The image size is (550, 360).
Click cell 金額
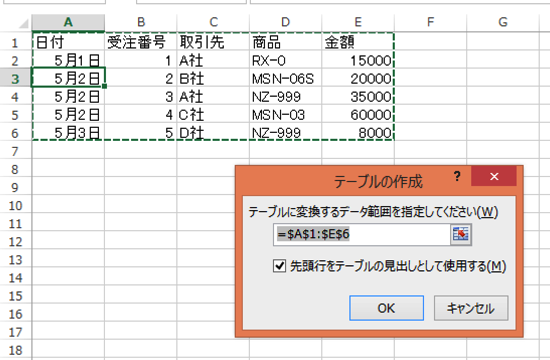point(358,42)
